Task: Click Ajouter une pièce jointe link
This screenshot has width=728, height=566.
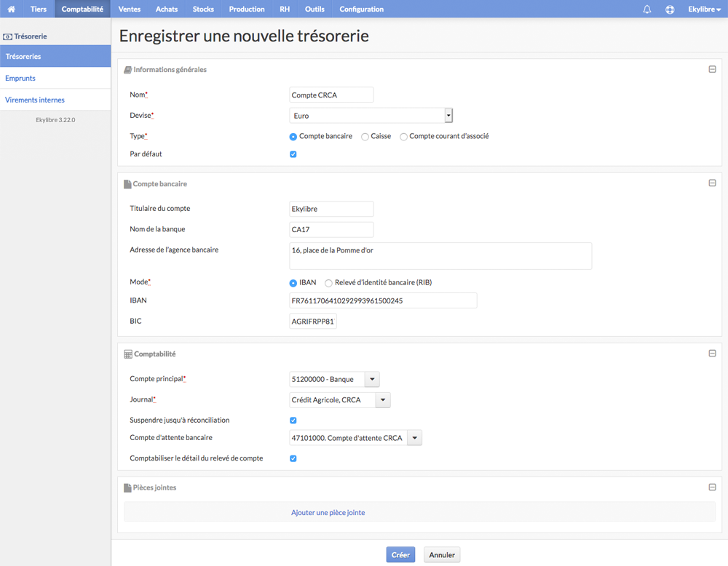Action: pos(328,513)
